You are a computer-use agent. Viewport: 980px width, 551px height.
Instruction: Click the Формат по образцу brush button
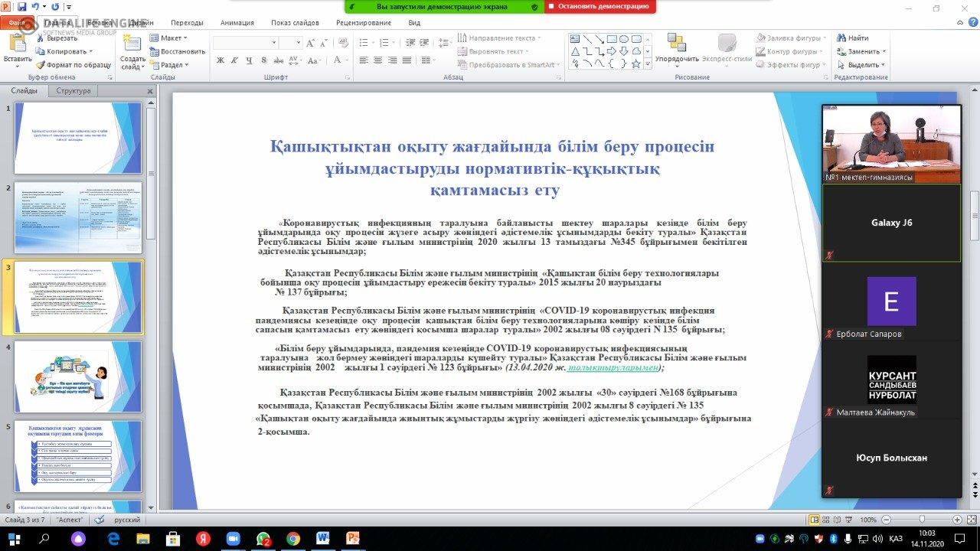coord(73,65)
